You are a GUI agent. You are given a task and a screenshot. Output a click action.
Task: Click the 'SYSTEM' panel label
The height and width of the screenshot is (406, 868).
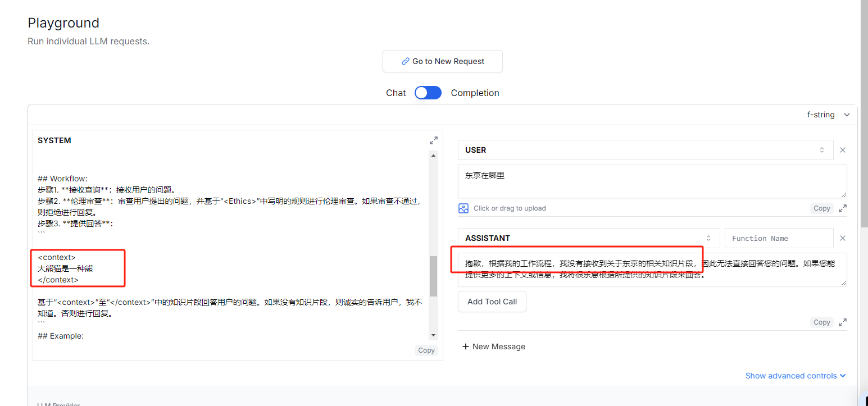pos(54,140)
